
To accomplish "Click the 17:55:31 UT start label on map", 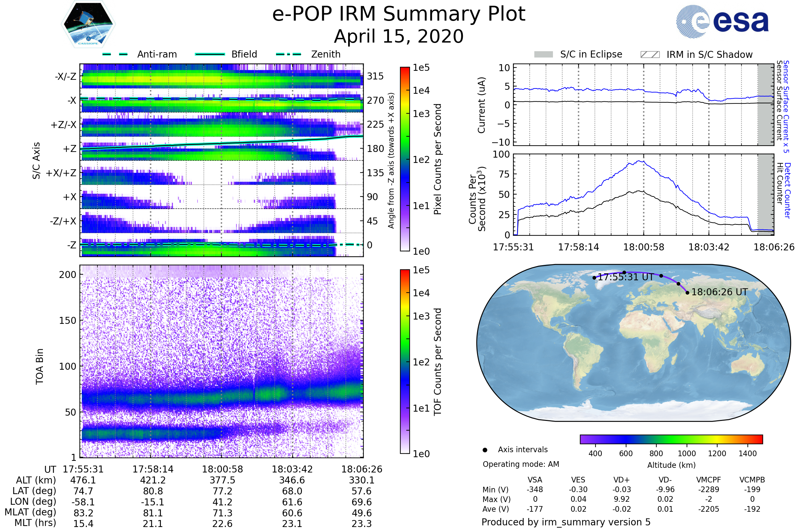I will click(626, 277).
